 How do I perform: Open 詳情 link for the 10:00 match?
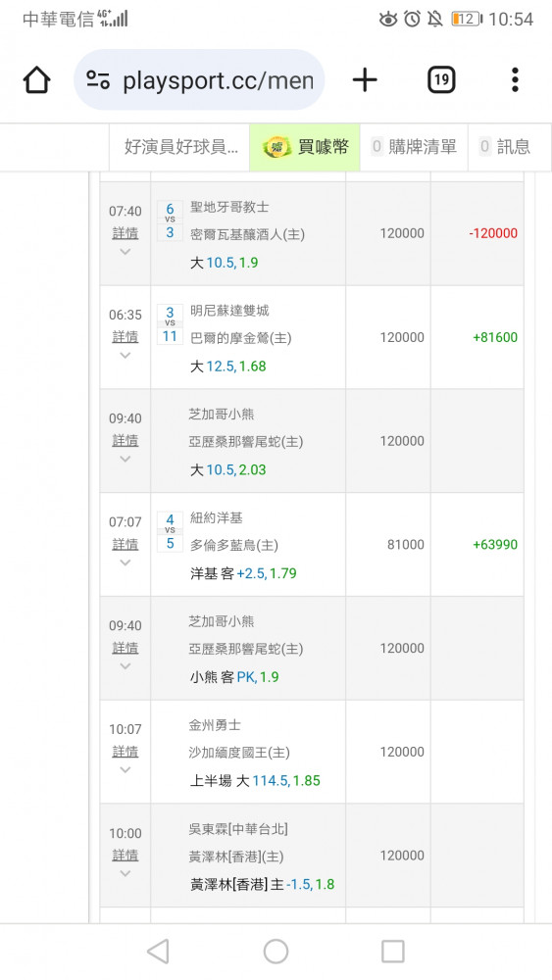click(x=125, y=855)
